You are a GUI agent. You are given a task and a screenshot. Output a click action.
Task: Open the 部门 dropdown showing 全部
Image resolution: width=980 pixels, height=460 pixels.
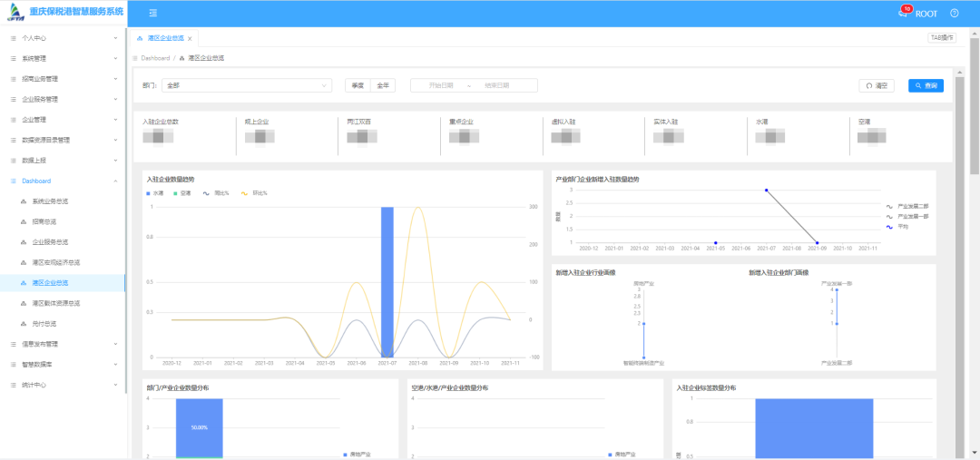click(246, 85)
